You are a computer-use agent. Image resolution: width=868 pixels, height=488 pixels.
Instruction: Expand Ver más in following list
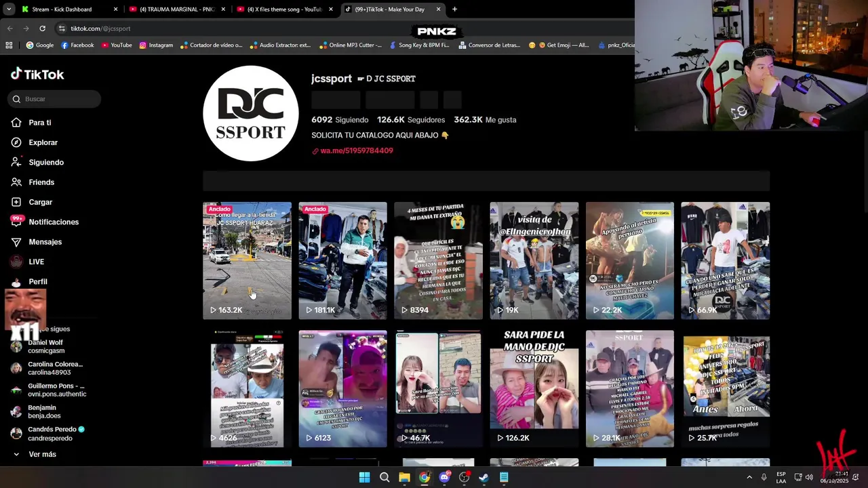tap(34, 454)
